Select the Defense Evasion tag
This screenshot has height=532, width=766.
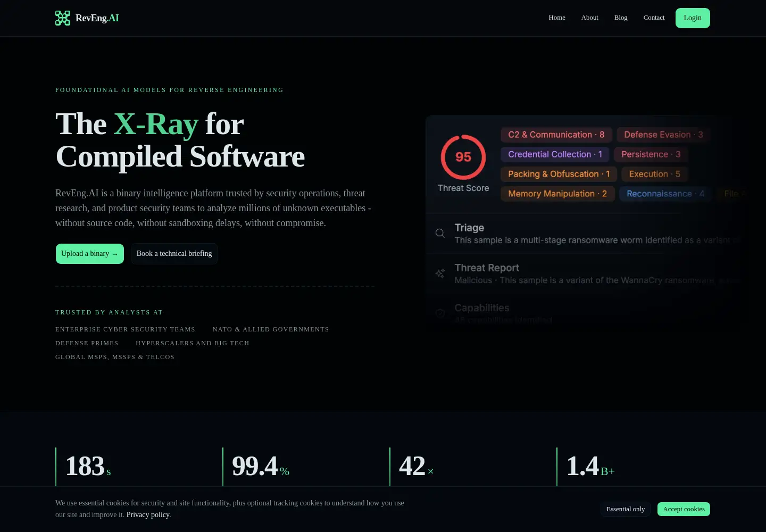pos(663,135)
